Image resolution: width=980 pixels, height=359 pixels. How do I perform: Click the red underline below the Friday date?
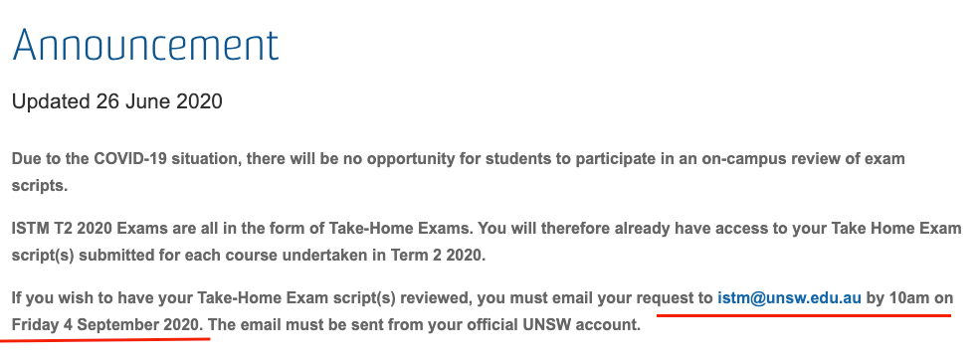pyautogui.click(x=105, y=340)
